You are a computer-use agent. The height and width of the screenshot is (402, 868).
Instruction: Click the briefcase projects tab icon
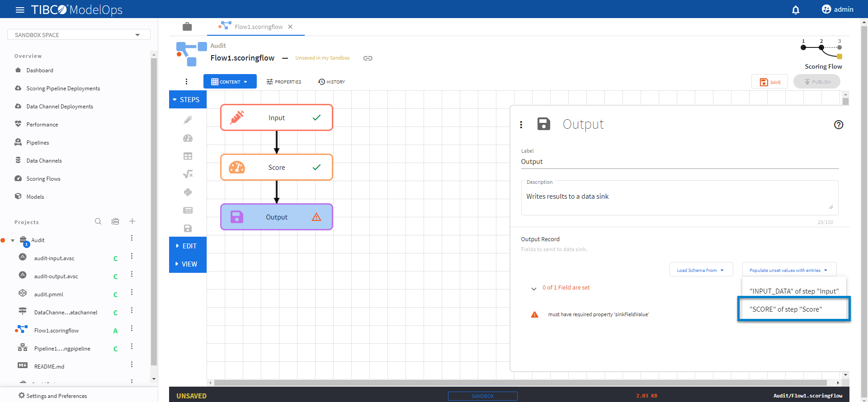[187, 27]
